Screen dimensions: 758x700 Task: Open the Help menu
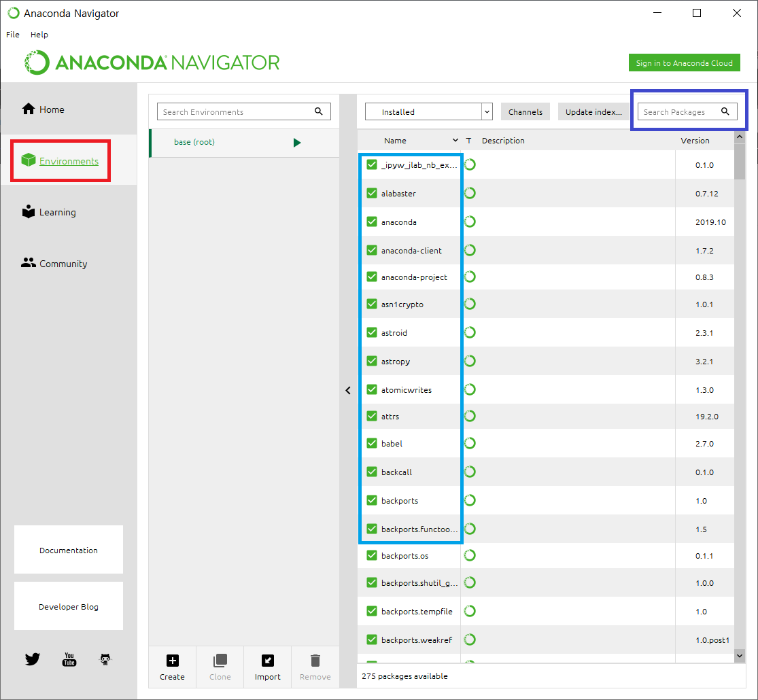[39, 35]
